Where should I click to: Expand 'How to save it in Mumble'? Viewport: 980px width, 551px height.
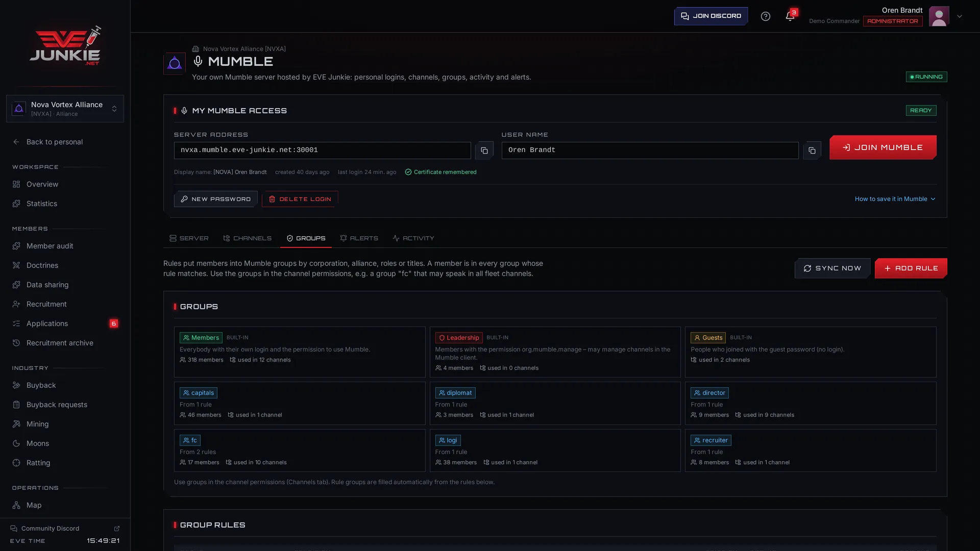pos(895,199)
